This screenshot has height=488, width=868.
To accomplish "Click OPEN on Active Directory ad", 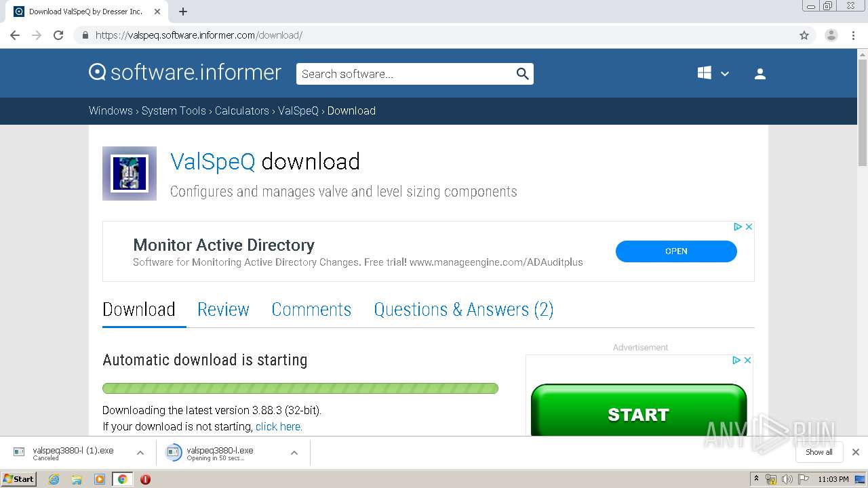I will pos(676,251).
